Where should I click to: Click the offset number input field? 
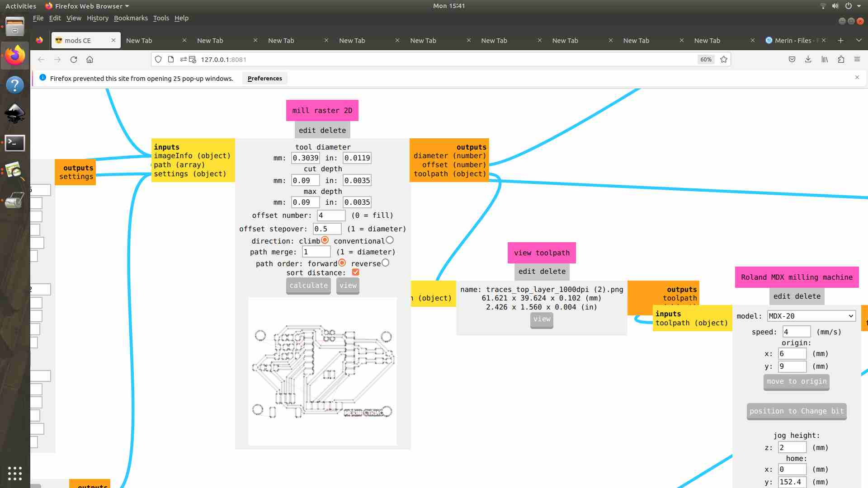tap(330, 215)
